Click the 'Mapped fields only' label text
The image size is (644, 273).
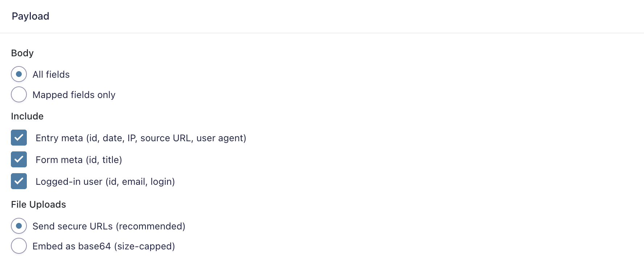74,95
